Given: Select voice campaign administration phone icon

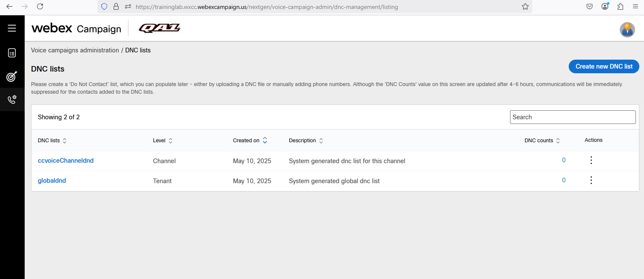Looking at the screenshot, I should 12,100.
